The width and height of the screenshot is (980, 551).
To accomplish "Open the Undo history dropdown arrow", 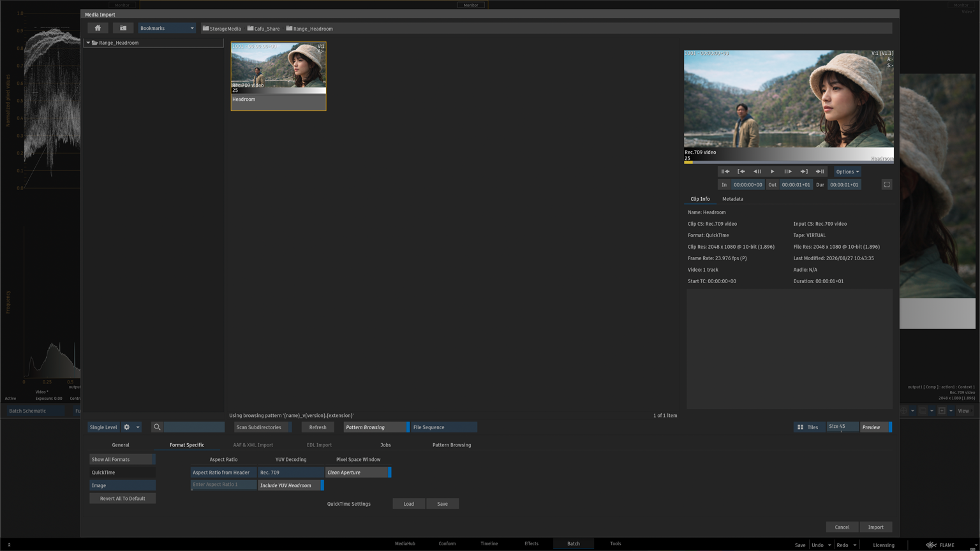I will pyautogui.click(x=829, y=545).
